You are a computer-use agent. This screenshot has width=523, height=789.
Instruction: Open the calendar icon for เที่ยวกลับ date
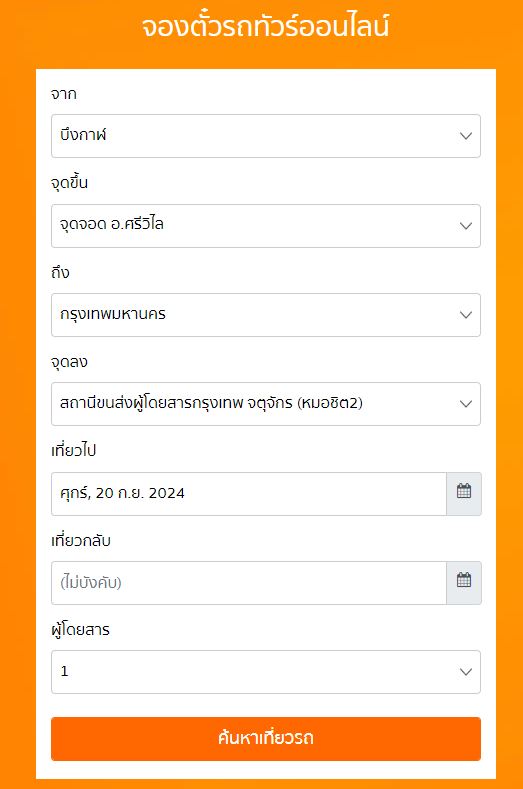464,583
